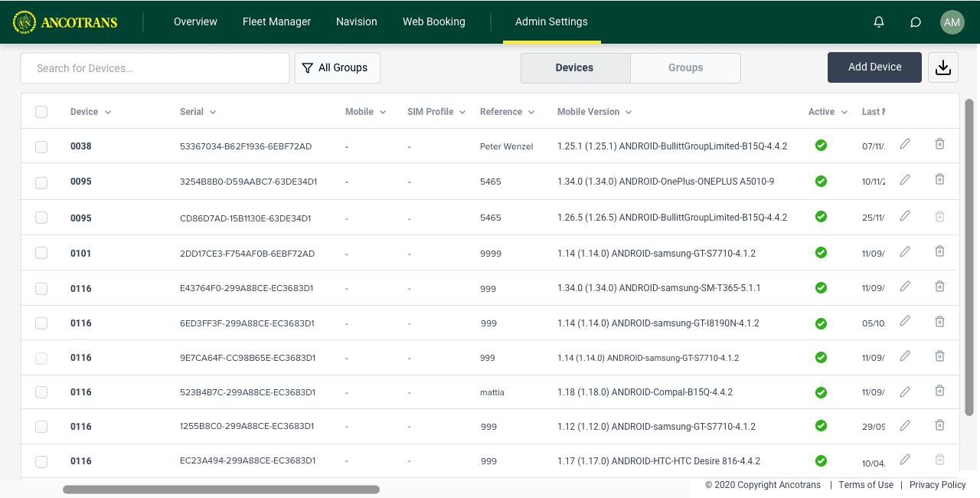The image size is (980, 498).
Task: Edit device with serial CD86D7AD-15B1130E-63DE34D1
Action: click(x=905, y=216)
